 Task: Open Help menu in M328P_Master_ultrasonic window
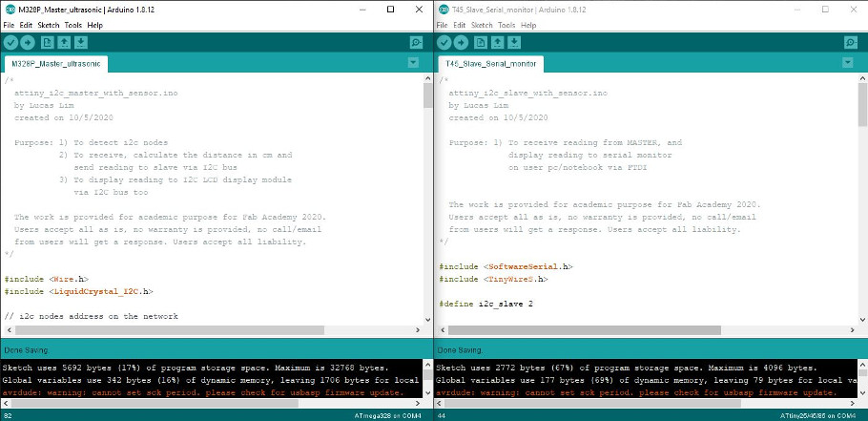tap(95, 25)
